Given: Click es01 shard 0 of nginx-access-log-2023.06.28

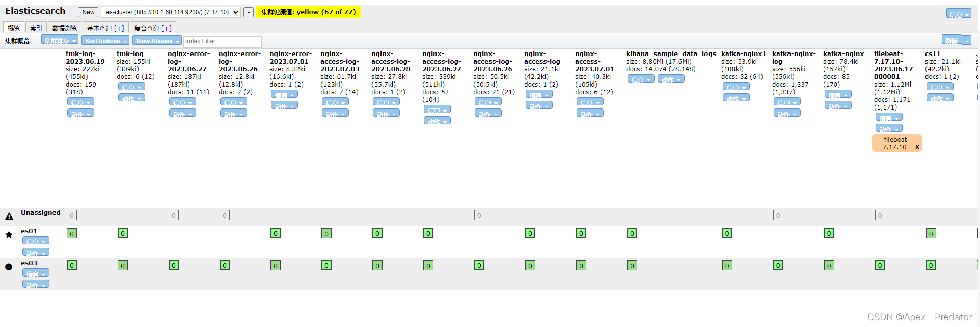Looking at the screenshot, I should tap(377, 233).
